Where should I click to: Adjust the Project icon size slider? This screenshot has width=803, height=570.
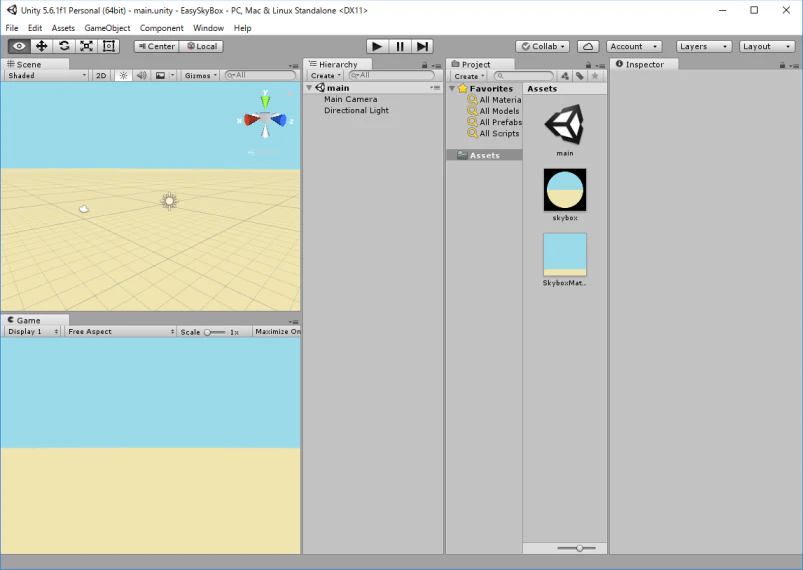click(x=577, y=548)
